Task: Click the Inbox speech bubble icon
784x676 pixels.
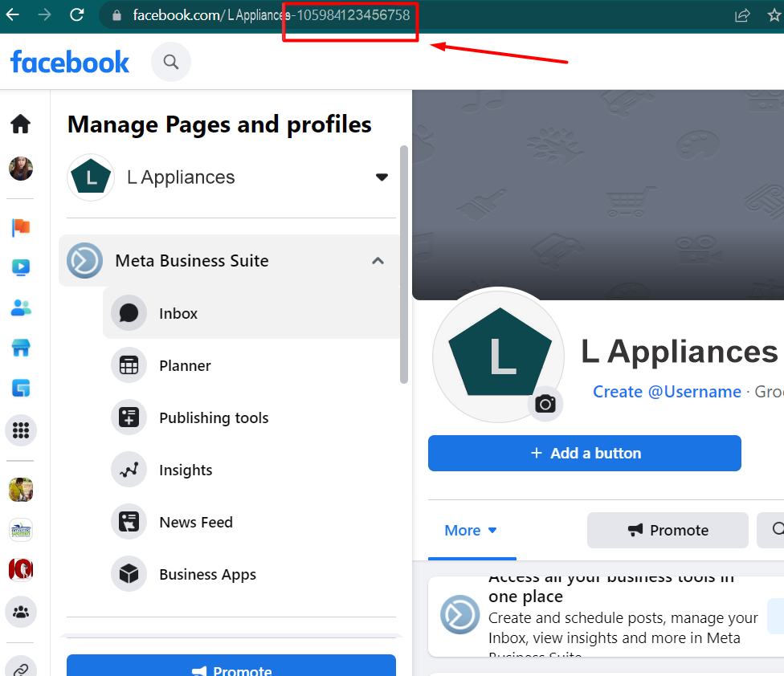Action: click(129, 313)
